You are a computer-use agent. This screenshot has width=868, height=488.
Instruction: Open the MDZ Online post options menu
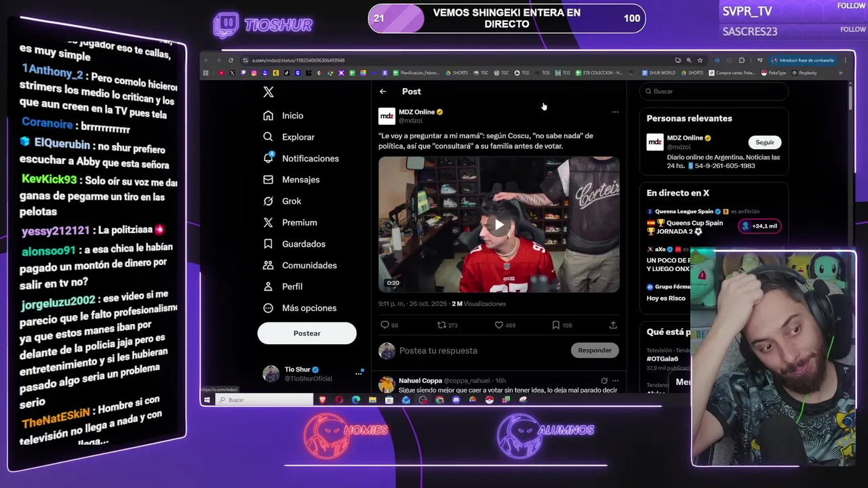point(615,112)
